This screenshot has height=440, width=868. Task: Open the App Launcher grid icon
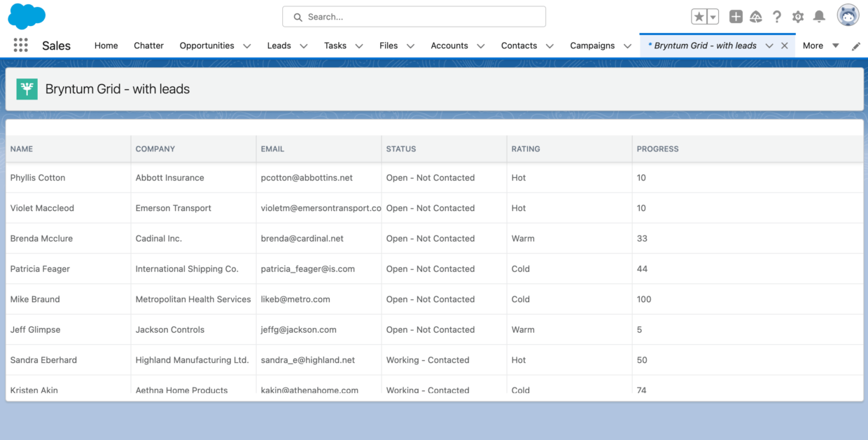[20, 45]
